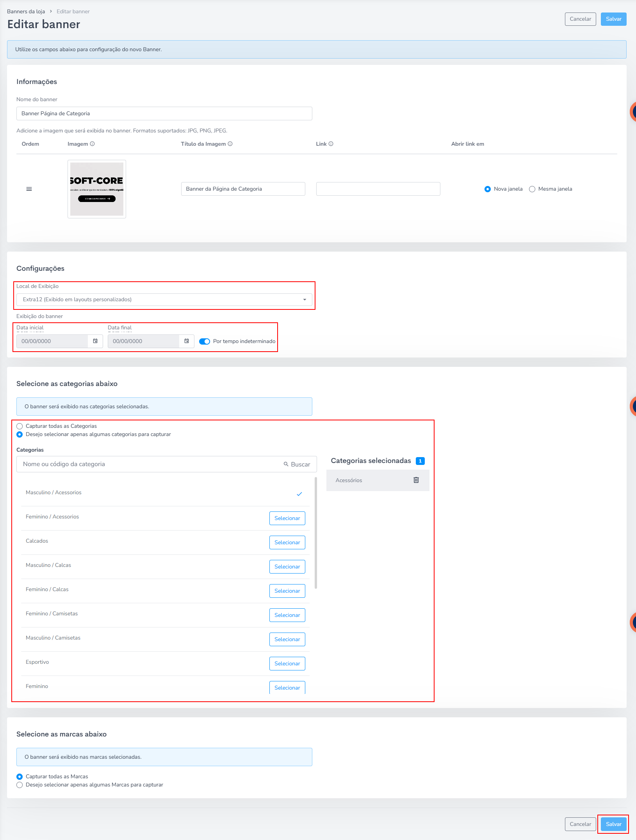
Task: Click the SOFT-CORE banner image thumbnail
Action: pos(97,189)
